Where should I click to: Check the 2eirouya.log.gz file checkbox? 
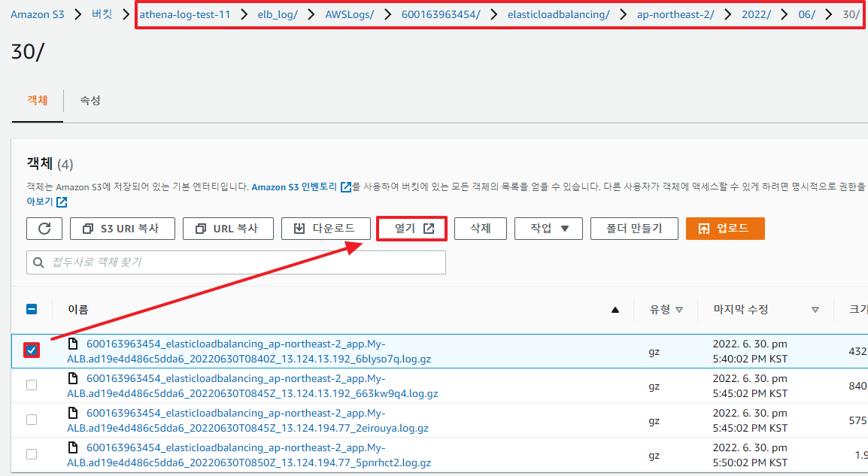pos(32,420)
